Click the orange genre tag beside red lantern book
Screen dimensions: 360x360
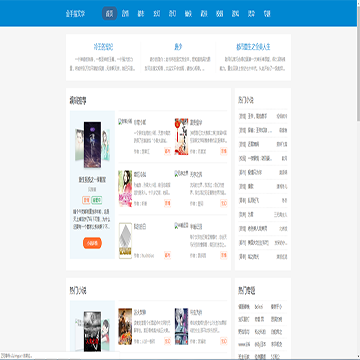tap(224, 151)
